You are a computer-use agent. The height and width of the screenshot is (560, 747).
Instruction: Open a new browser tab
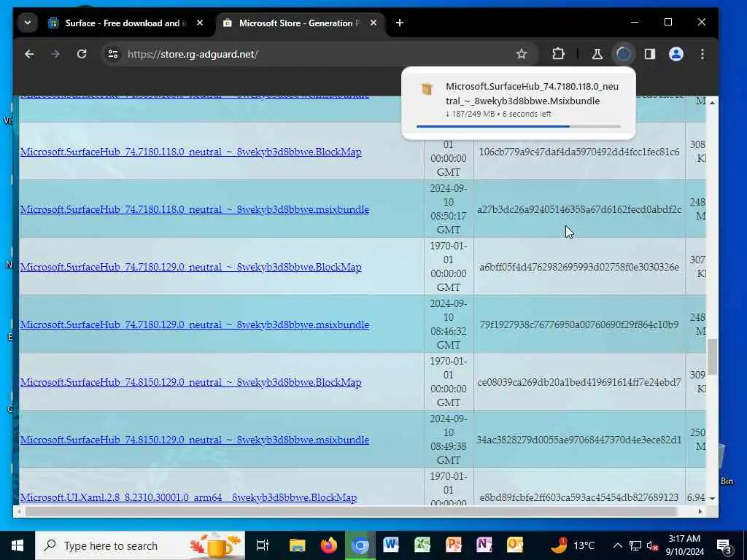coord(399,23)
